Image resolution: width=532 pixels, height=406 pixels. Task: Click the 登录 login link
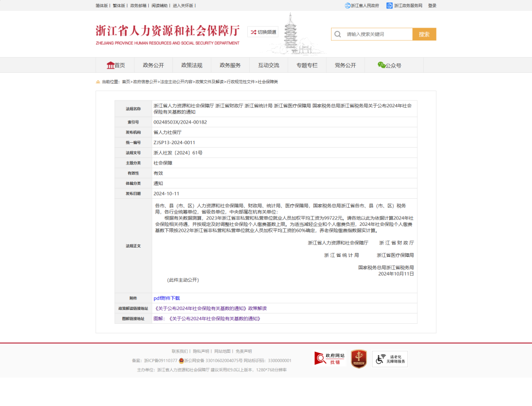tap(432, 5)
